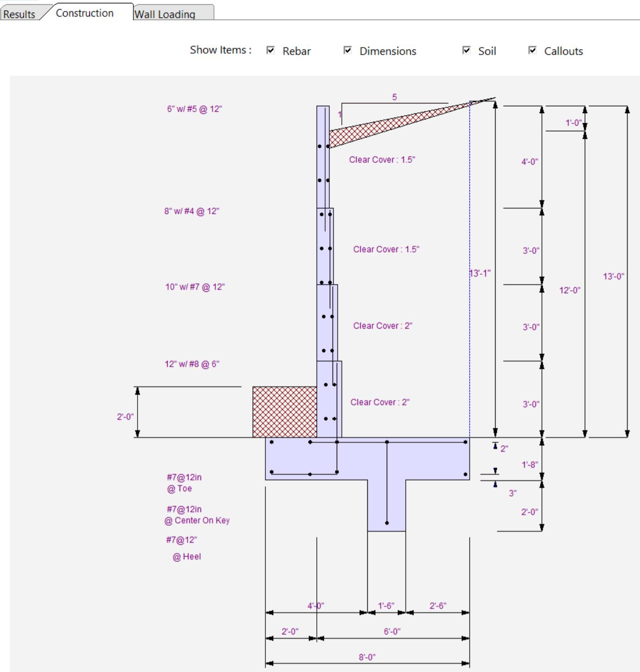Click the 2'-6" dimension label
Screen dimensions: 640x672
coord(438,606)
